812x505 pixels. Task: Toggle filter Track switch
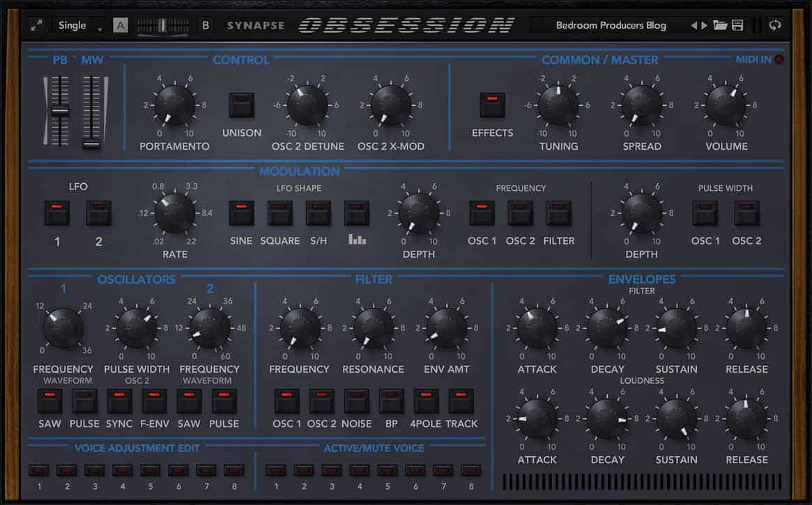coord(461,401)
